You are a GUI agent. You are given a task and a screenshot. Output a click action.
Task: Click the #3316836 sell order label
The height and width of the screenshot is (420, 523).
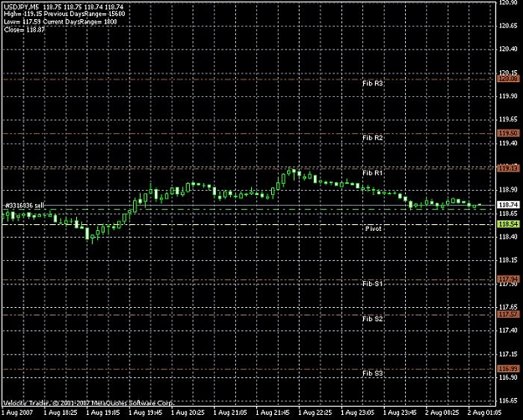24,206
